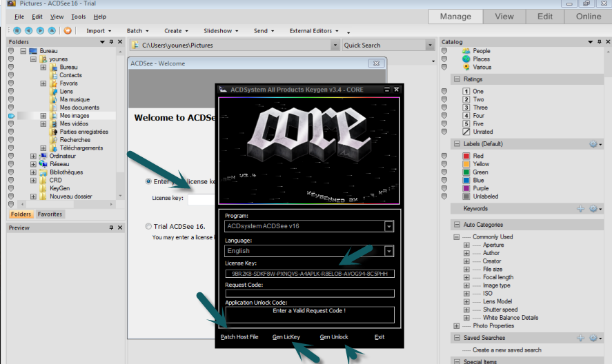Screen dimensions: 612x364
Task: Click the People category icon
Action: (x=466, y=51)
